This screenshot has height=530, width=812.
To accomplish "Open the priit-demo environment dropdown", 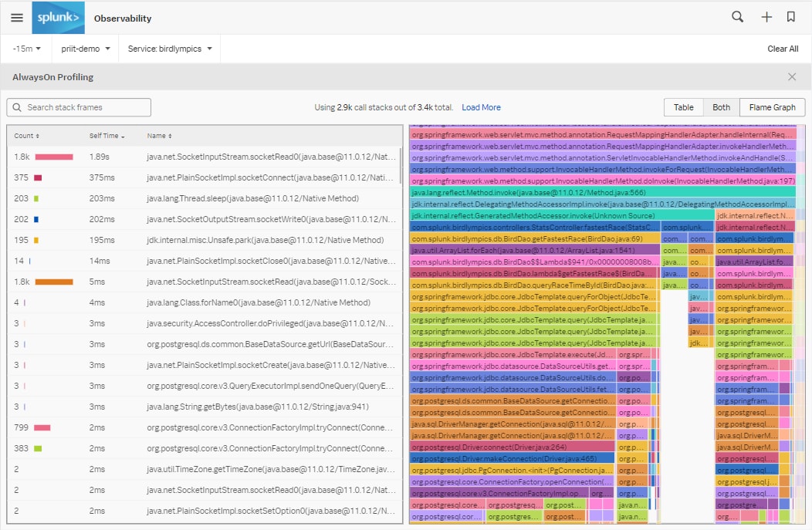I will pyautogui.click(x=86, y=49).
